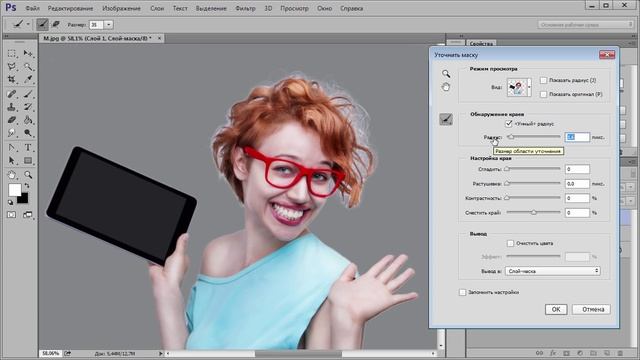The image size is (640, 360).
Task: Select the Lasso tool in toolbox
Action: pos(11,67)
